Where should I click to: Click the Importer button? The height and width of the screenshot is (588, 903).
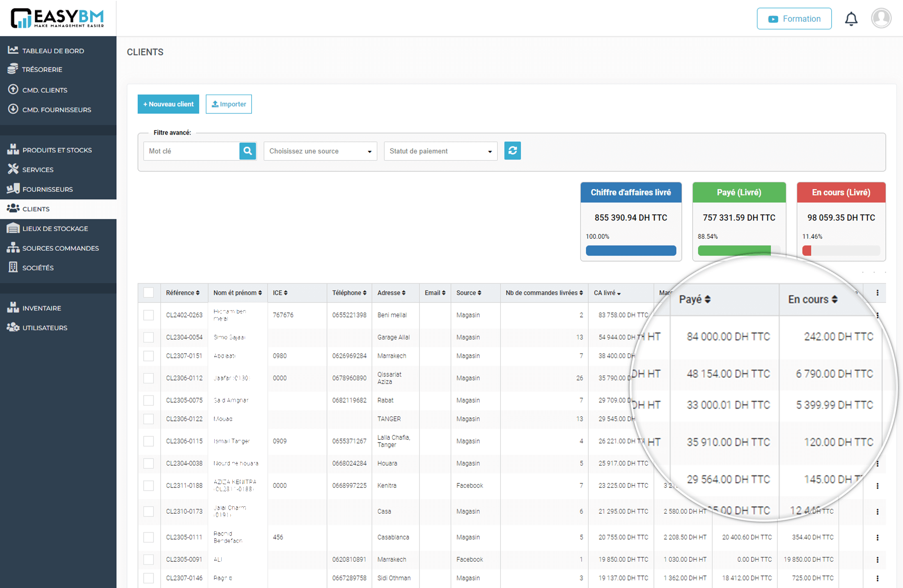[229, 104]
